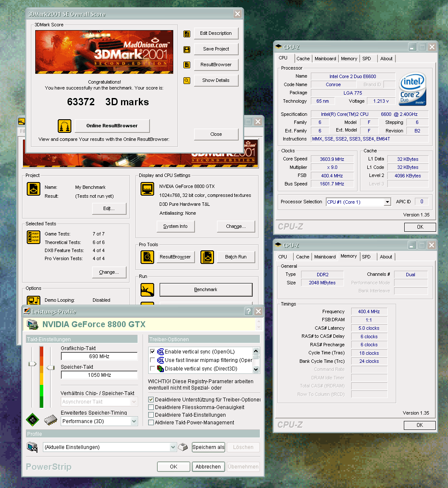Click the magnifier icon beside Show Details

tap(187, 81)
